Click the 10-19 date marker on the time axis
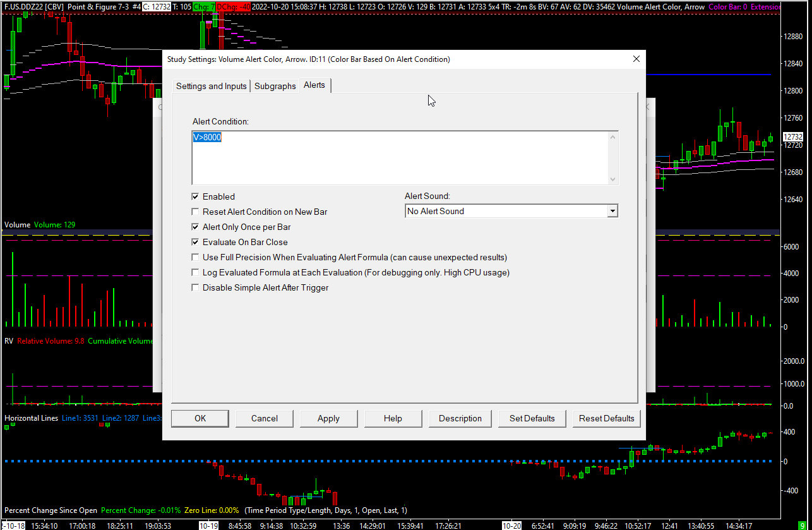The image size is (812, 530). coord(208,526)
